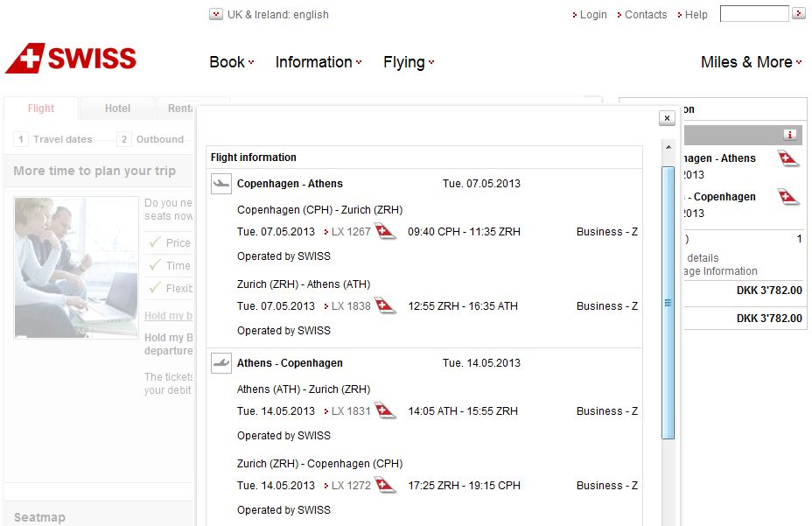Open the Flying dropdown menu

pyautogui.click(x=409, y=62)
